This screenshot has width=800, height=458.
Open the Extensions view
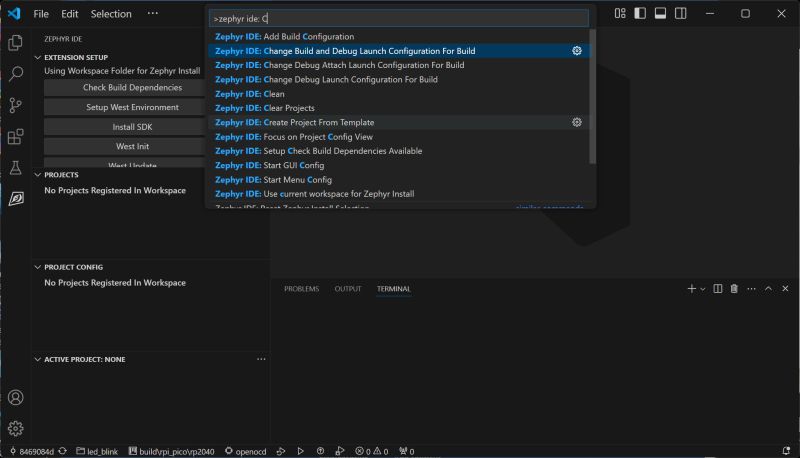(15, 136)
